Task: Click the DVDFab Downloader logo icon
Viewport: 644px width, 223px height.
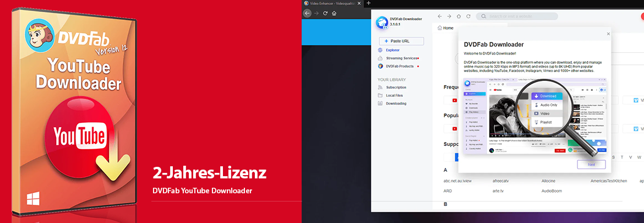Action: 383,23
